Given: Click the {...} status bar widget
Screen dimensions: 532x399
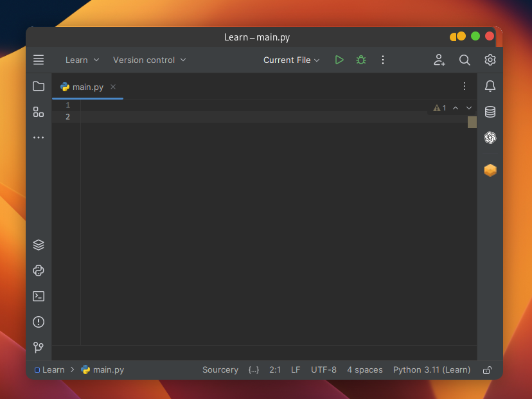Looking at the screenshot, I should 253,370.
